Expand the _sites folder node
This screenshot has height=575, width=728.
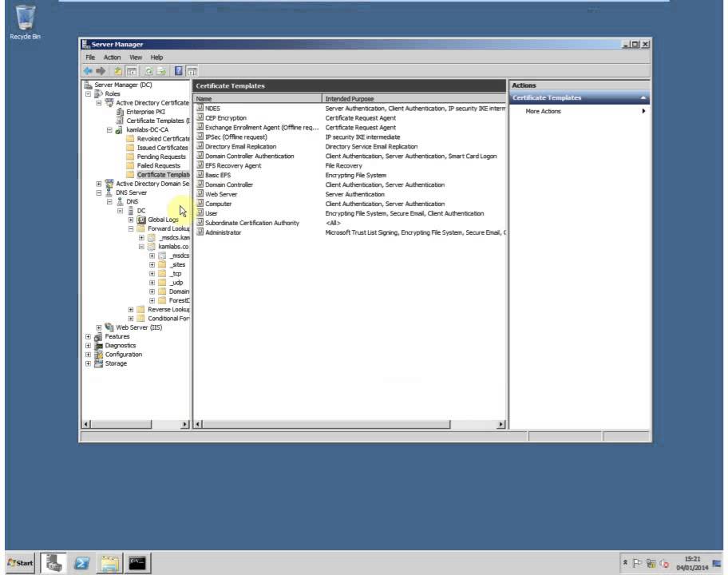coord(152,264)
